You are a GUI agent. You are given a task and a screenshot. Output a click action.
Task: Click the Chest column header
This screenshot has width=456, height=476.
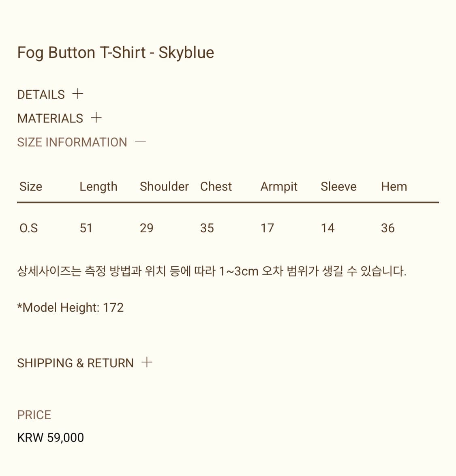(x=216, y=187)
